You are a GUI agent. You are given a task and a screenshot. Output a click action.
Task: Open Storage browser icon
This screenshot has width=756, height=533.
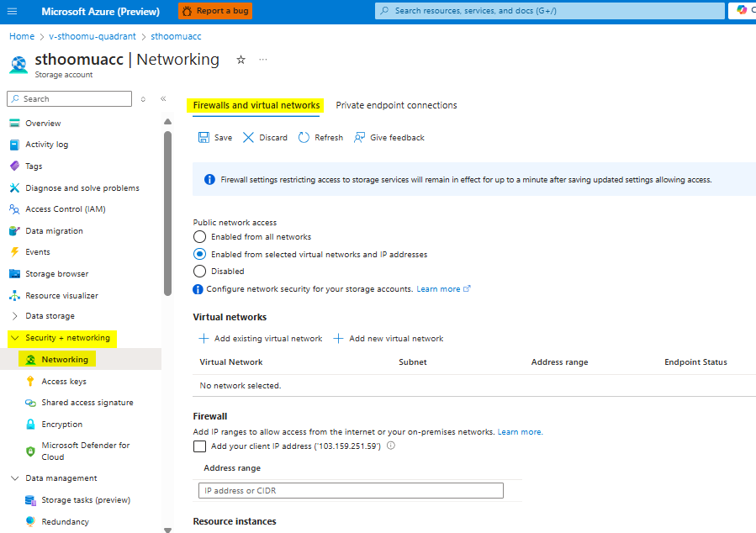click(14, 274)
